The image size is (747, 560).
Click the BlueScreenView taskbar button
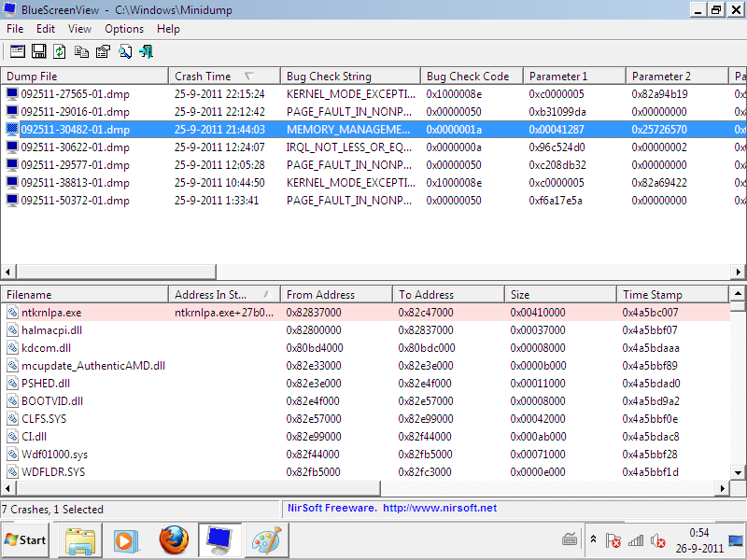click(219, 540)
